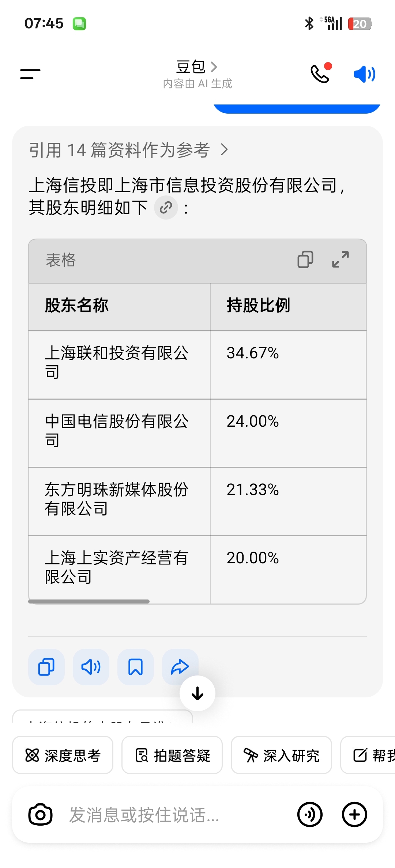
Task: Start a voice call with Doubao
Action: [321, 73]
